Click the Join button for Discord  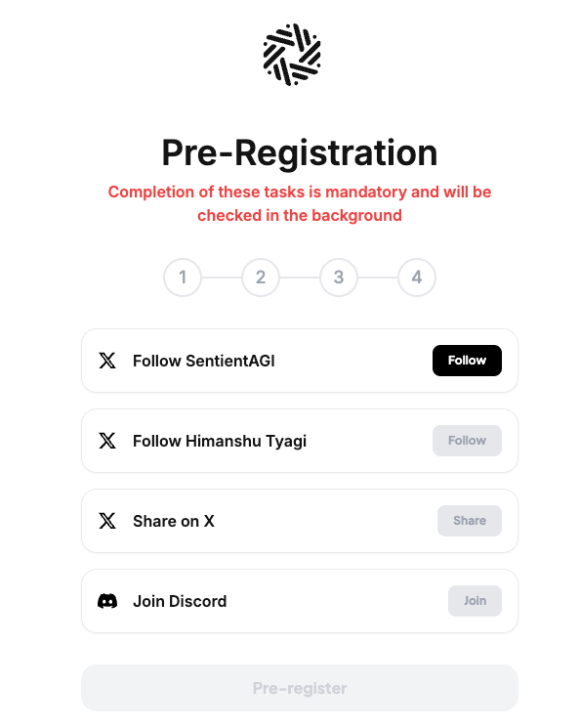pos(475,601)
